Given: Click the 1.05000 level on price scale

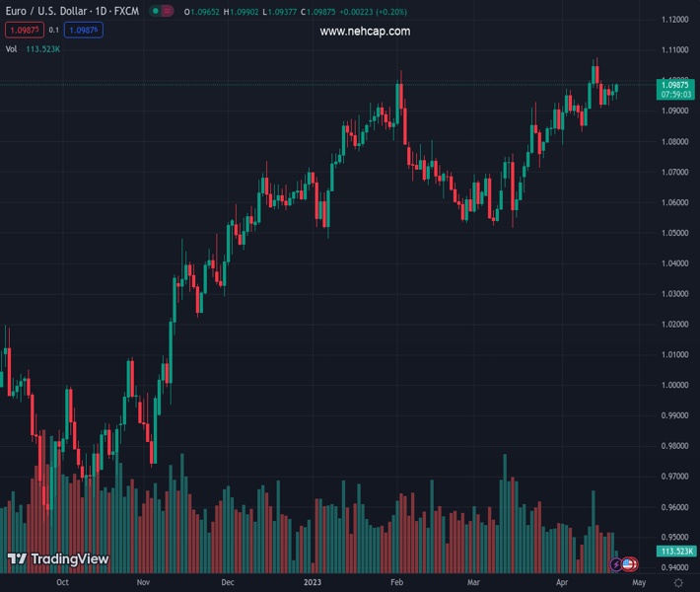Looking at the screenshot, I should (x=674, y=233).
